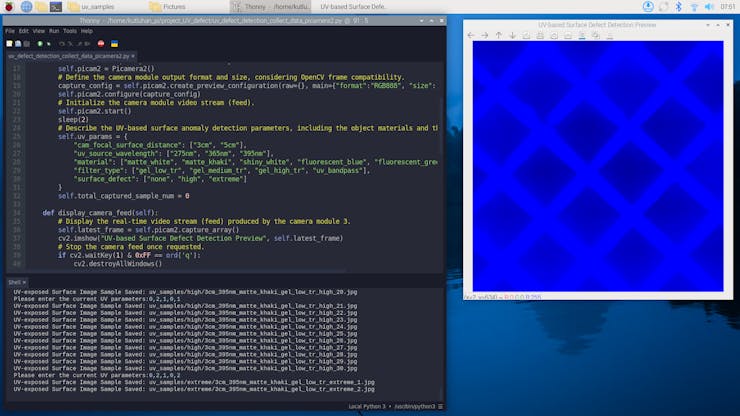Click the copy image icon in preview toolbar
This screenshot has height=416, width=740.
[596, 35]
